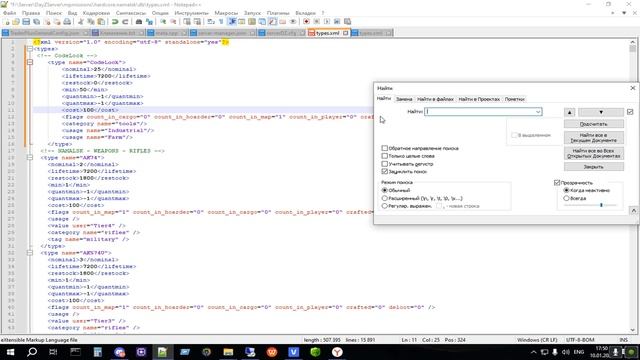
Task: Switch to the Пометки tab
Action: [514, 99]
